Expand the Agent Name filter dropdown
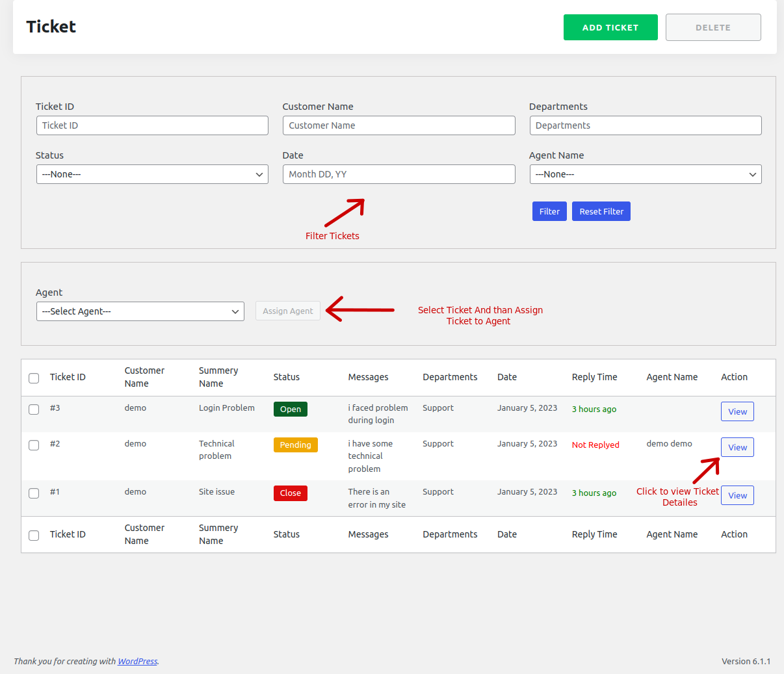 click(646, 174)
